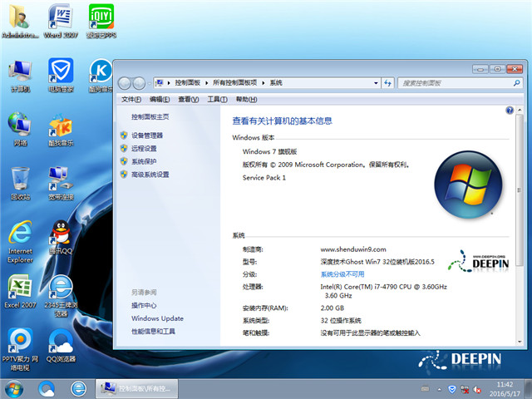Open the 帮助(H) menu
Screen dimensions: 532x399
click(x=247, y=100)
